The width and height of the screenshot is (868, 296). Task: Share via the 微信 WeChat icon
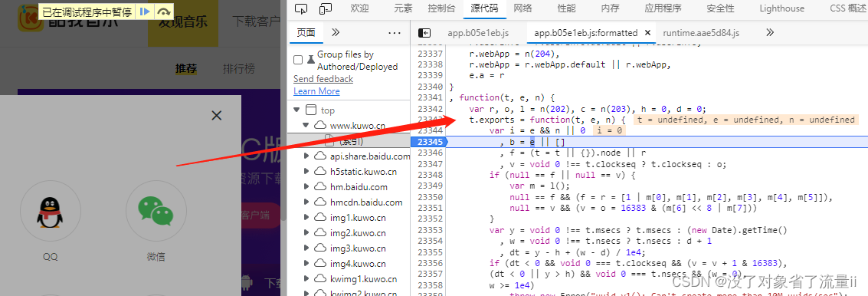coord(156,210)
